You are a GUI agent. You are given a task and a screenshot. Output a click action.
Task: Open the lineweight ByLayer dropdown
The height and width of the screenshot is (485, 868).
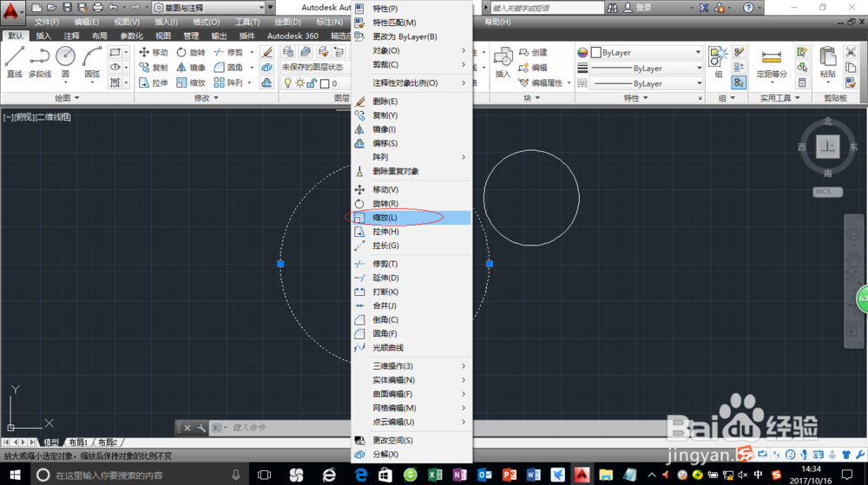click(647, 68)
